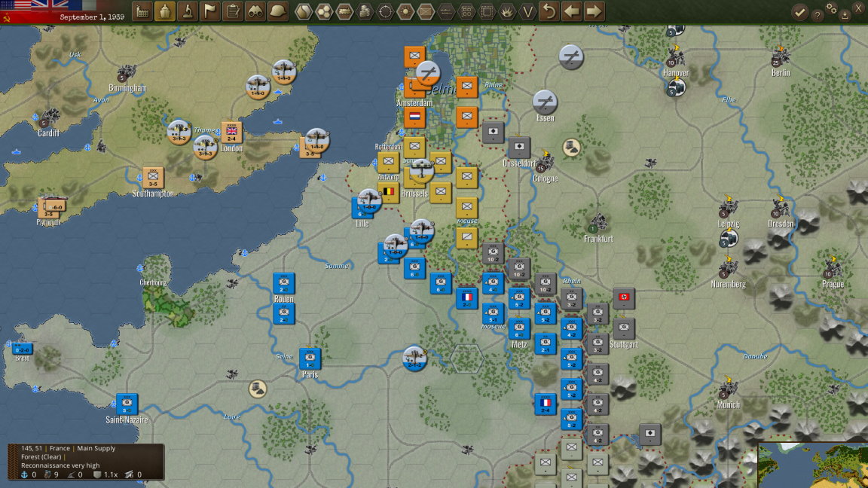Select the air unit over Lille
Screen dimensions: 868x488
(x=368, y=200)
